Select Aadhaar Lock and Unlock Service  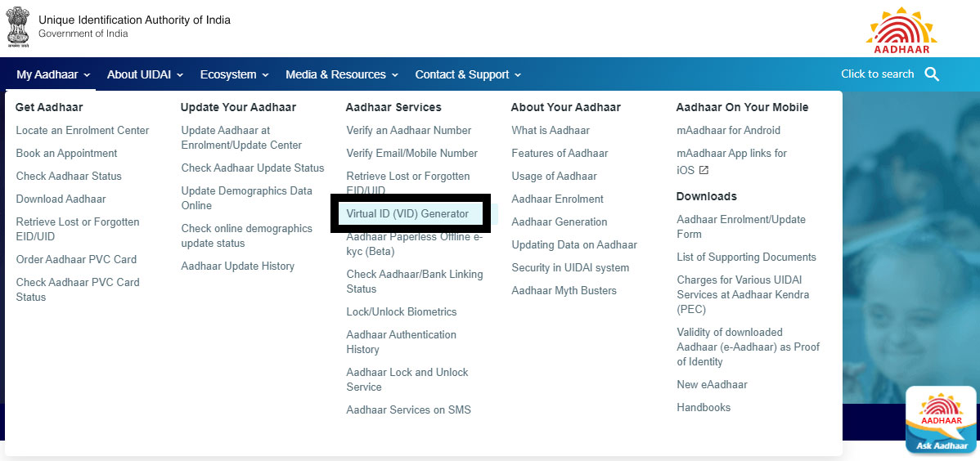tap(407, 379)
